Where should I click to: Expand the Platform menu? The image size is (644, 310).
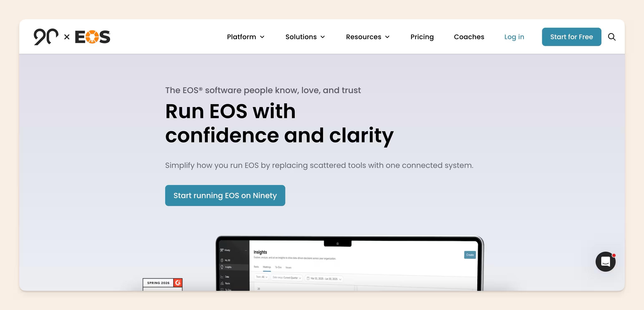(x=245, y=37)
